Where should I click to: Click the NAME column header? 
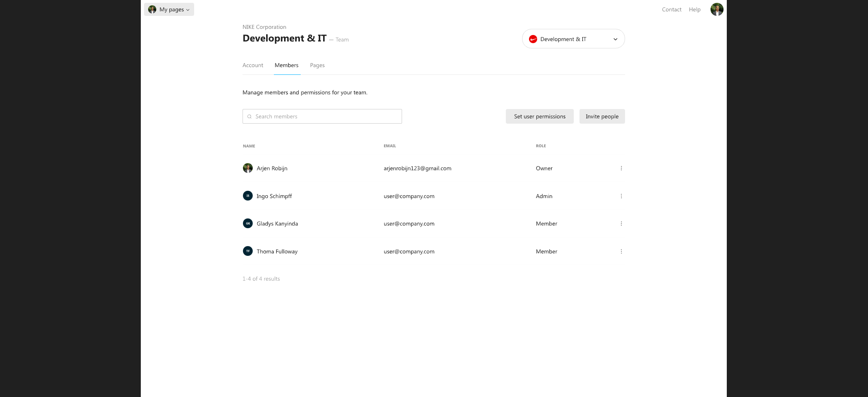pyautogui.click(x=249, y=146)
